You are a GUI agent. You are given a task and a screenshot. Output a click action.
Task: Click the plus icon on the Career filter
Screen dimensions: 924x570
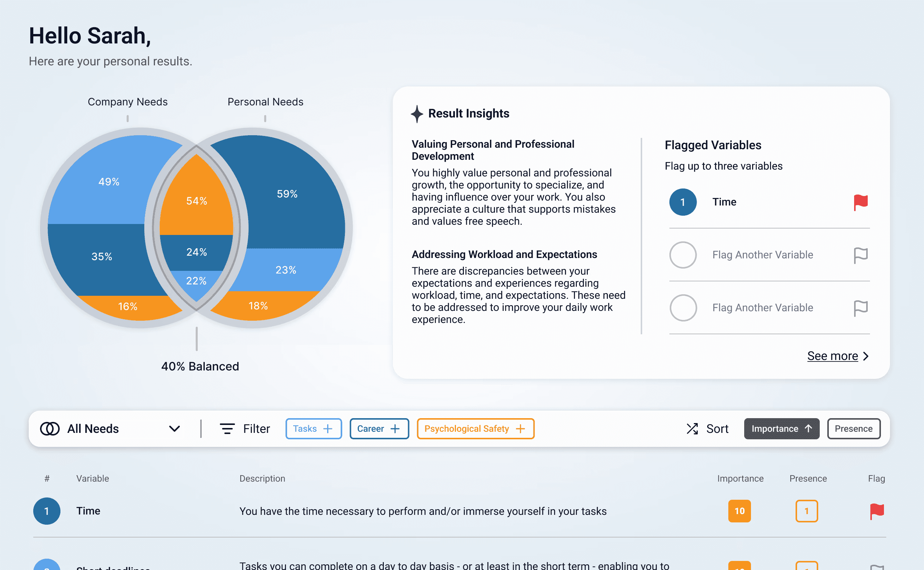395,429
